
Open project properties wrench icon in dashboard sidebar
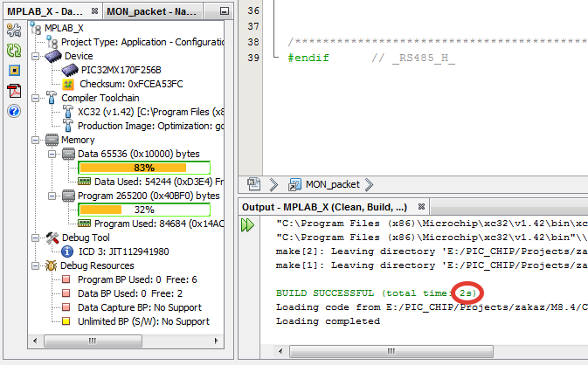click(14, 30)
